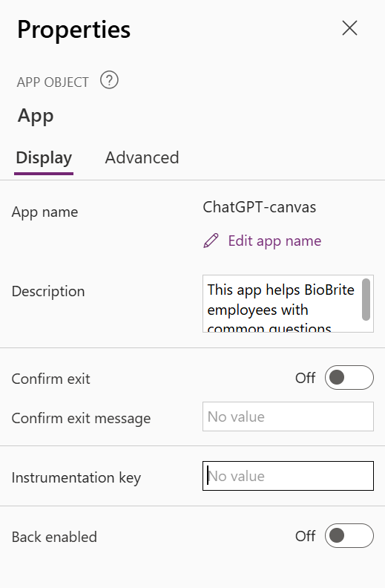This screenshot has height=588, width=385.
Task: Focus the Description text box
Action: coord(283,304)
